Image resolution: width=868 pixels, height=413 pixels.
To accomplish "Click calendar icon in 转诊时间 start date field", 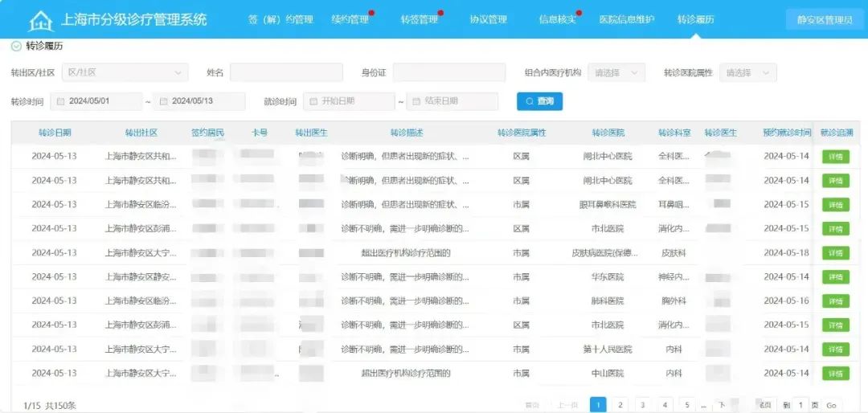I will [x=60, y=101].
